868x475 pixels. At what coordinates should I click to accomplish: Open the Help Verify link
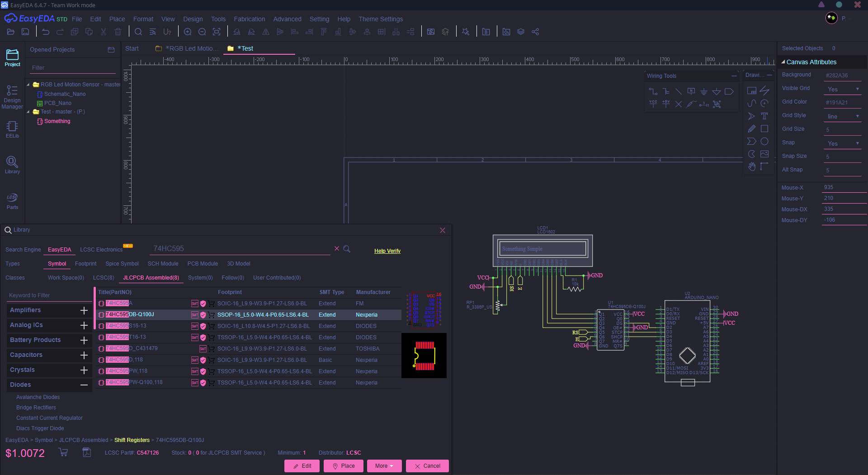(387, 251)
